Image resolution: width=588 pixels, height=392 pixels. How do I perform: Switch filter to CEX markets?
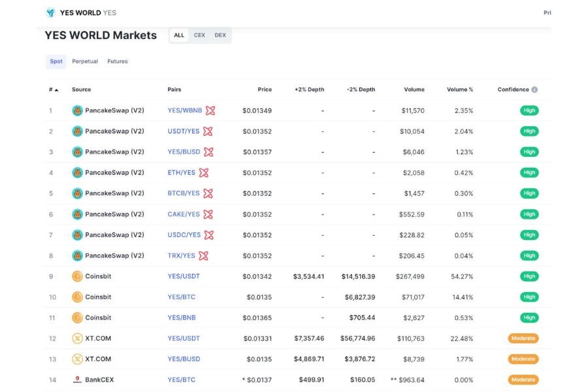coord(199,35)
